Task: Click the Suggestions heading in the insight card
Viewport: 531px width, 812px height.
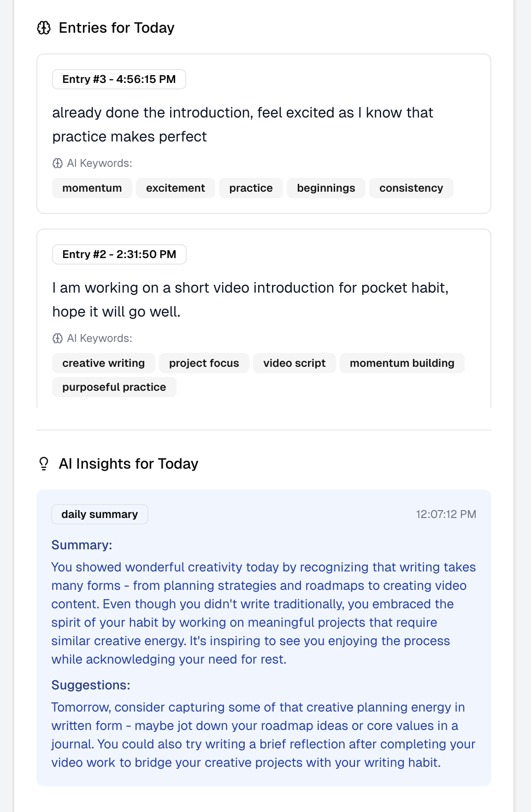Action: [91, 685]
